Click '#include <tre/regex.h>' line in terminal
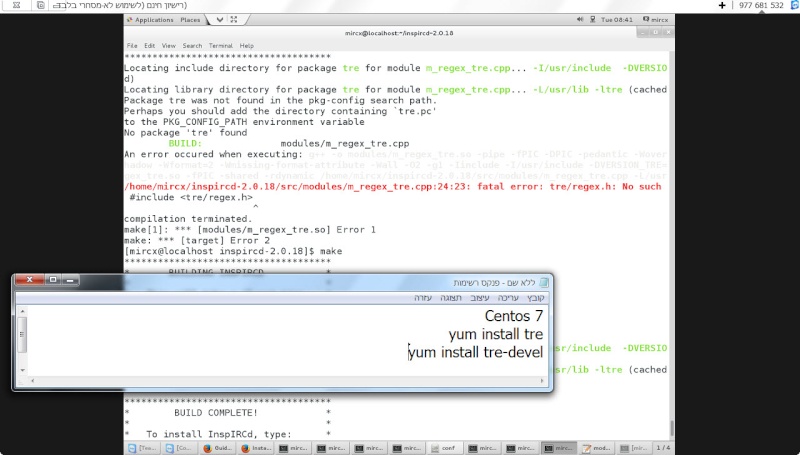 point(191,197)
